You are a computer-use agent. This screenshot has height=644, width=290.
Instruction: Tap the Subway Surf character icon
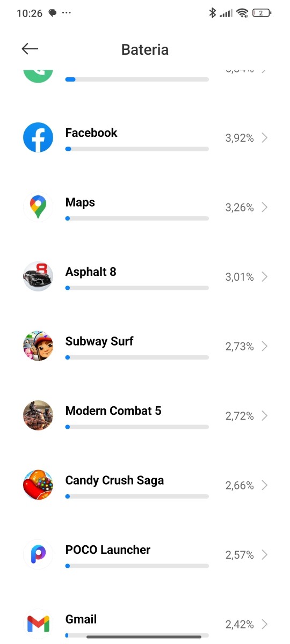tap(38, 346)
